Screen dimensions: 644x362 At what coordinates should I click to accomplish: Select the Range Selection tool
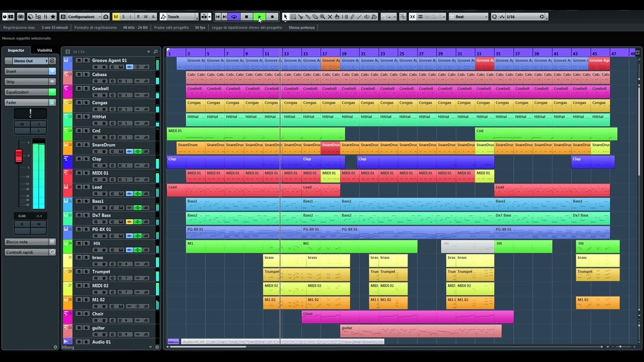click(293, 17)
